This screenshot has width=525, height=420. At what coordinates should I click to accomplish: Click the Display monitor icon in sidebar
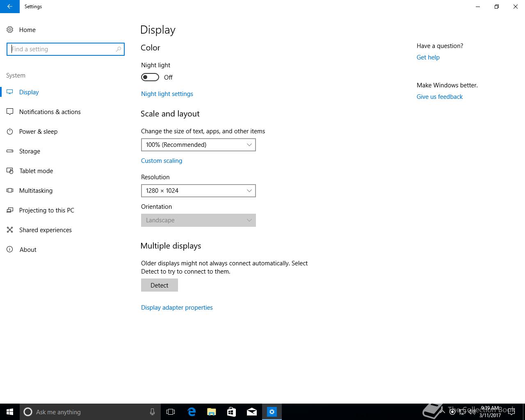(10, 92)
